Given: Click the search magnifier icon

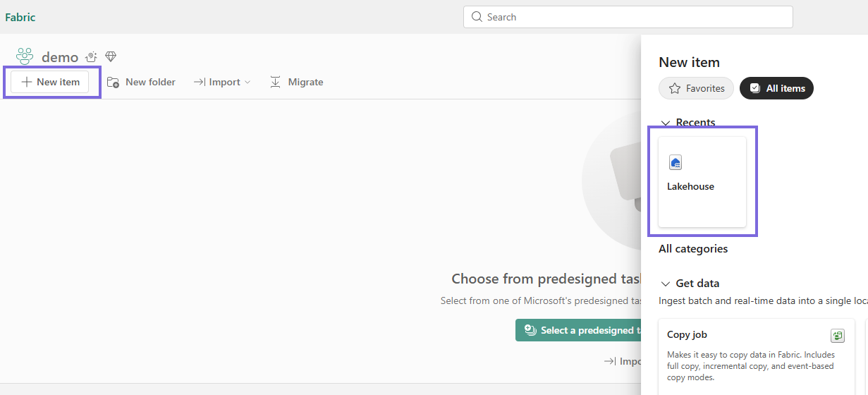Looking at the screenshot, I should click(477, 17).
